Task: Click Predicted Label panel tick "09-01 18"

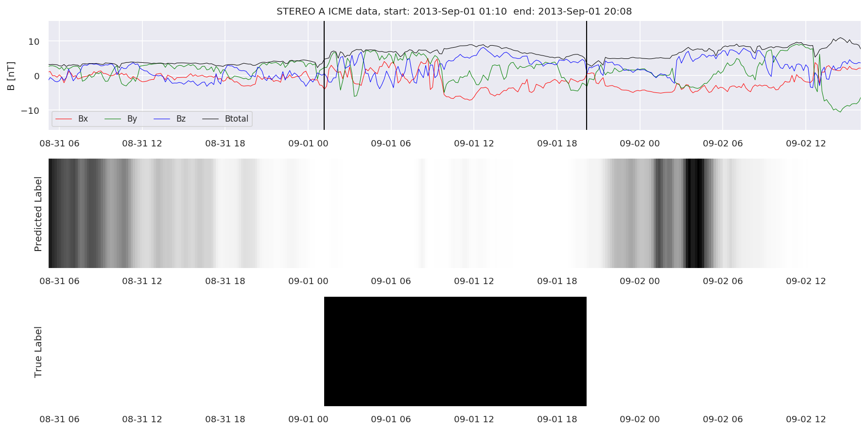Action: (557, 281)
